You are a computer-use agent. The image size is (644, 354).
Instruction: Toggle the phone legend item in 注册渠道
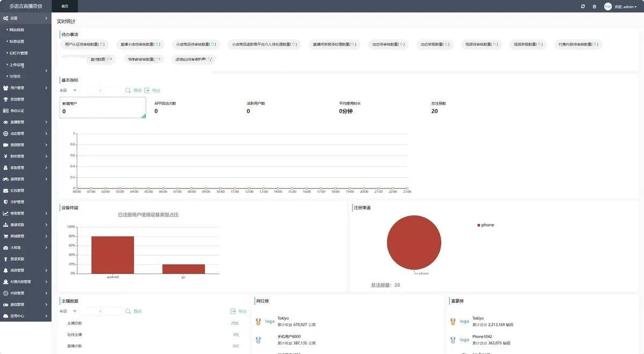coord(486,225)
